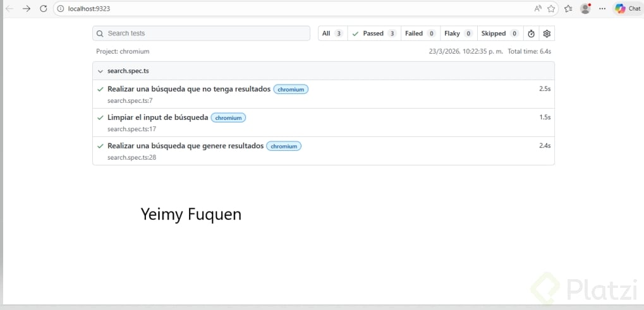Go back with the browser back arrow

click(x=9, y=9)
